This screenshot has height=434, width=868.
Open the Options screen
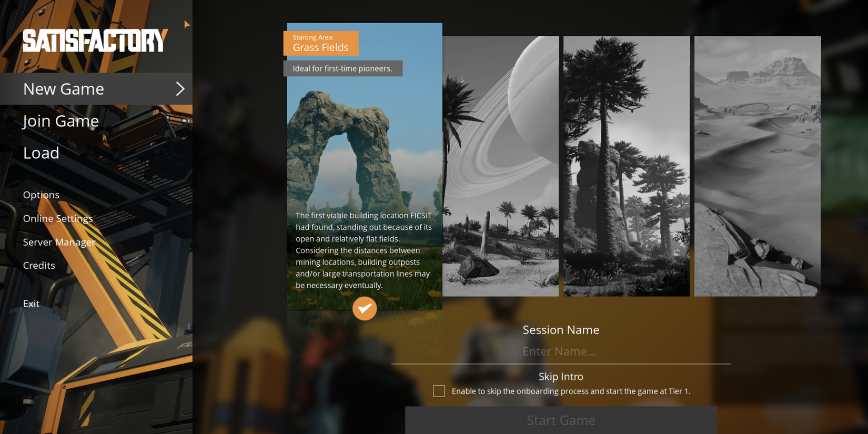tap(41, 195)
